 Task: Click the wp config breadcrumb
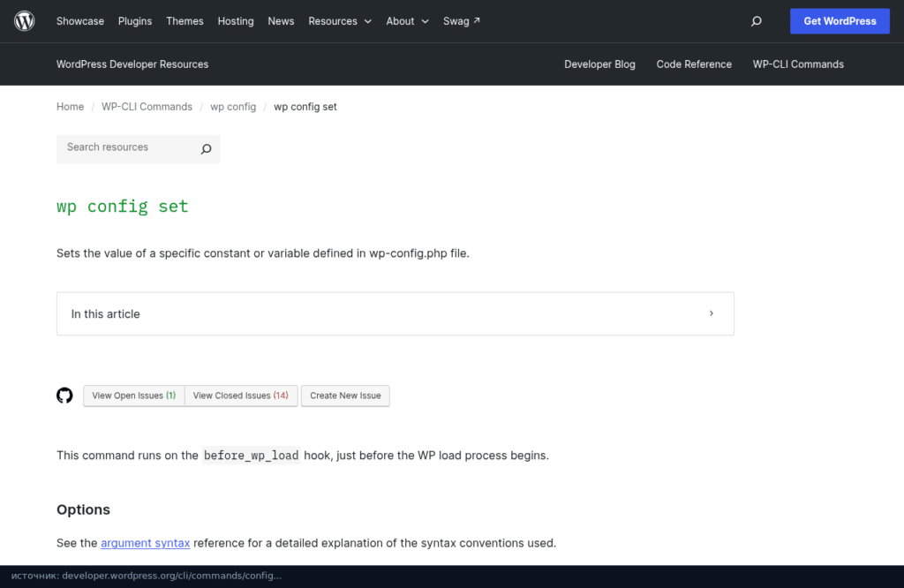click(233, 107)
